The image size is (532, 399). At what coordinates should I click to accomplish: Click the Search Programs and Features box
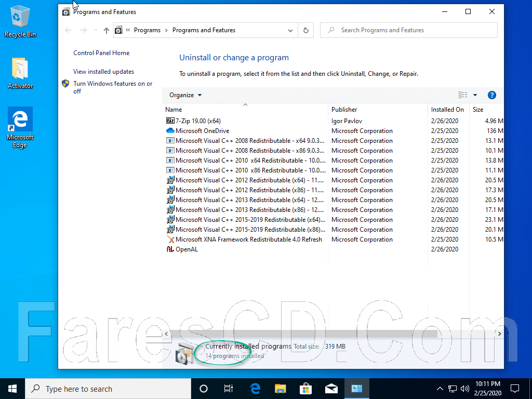pos(409,30)
